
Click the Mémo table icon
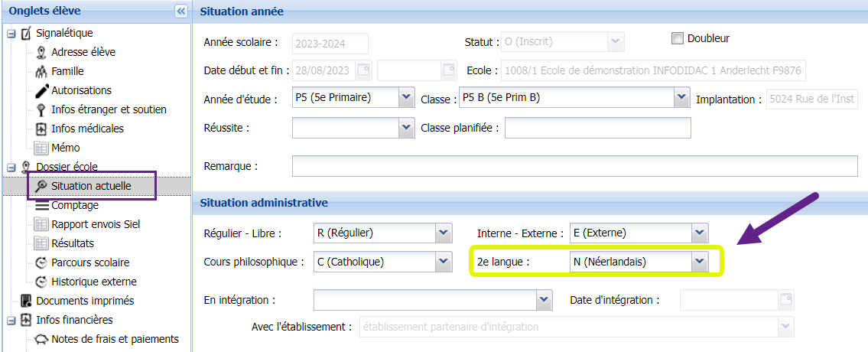coord(41,148)
